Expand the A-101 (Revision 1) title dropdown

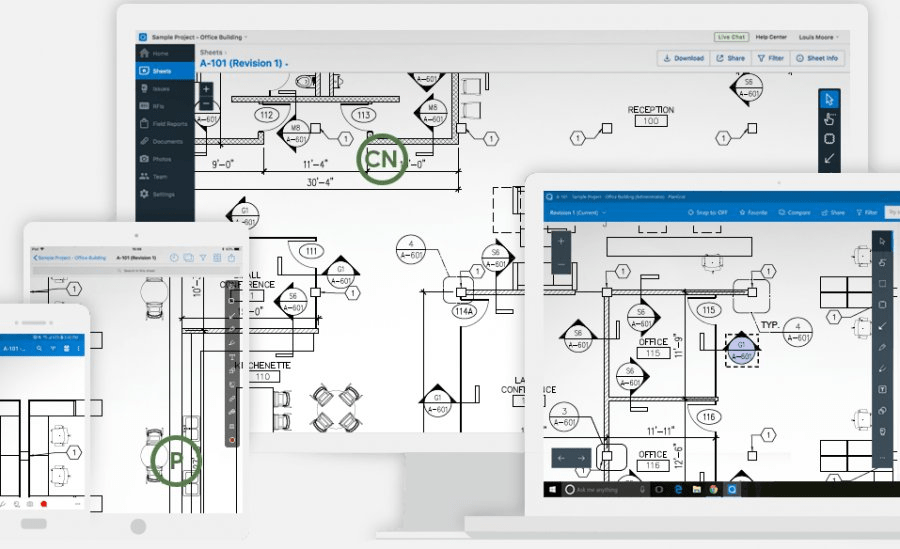(x=287, y=64)
